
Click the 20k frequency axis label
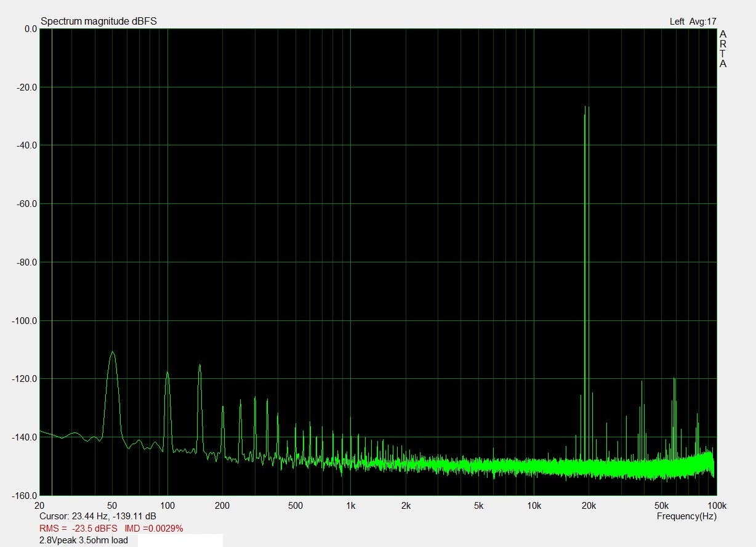[589, 506]
